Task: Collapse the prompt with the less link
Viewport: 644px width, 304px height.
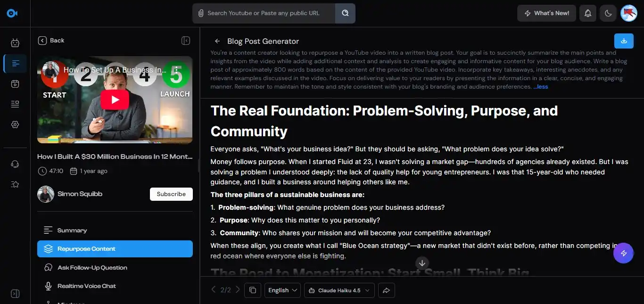Action: click(541, 87)
